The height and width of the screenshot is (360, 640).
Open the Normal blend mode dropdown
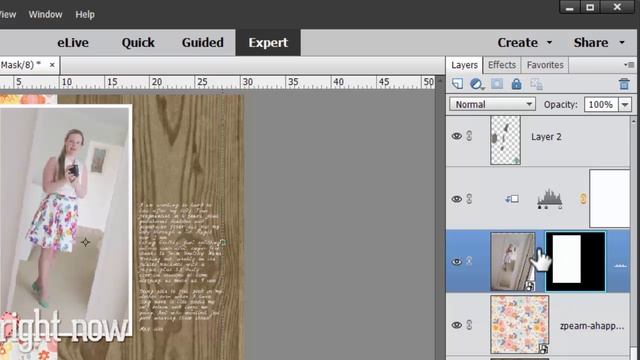(x=492, y=104)
